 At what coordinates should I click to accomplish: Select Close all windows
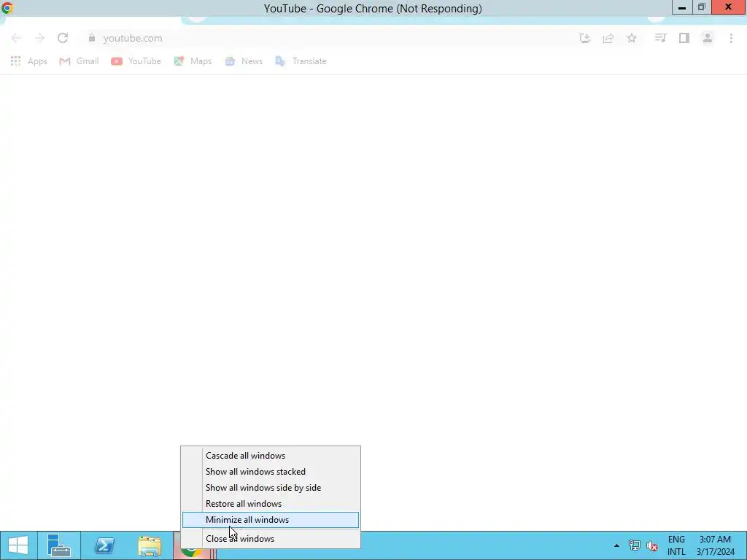point(271,539)
